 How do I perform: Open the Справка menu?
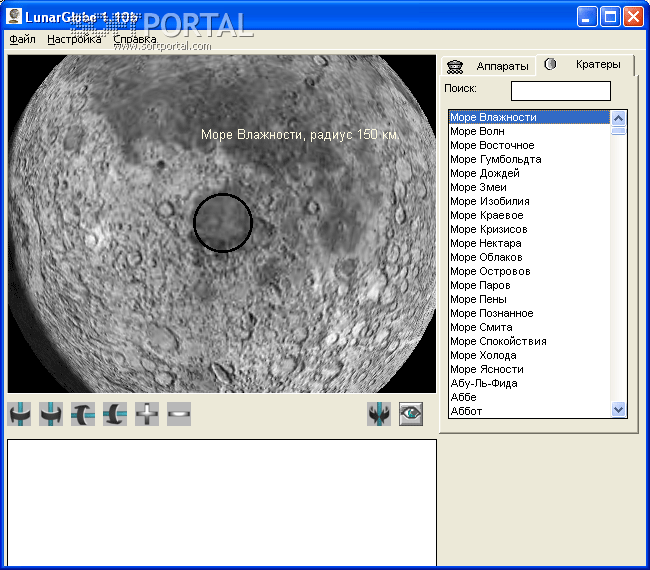tap(134, 40)
